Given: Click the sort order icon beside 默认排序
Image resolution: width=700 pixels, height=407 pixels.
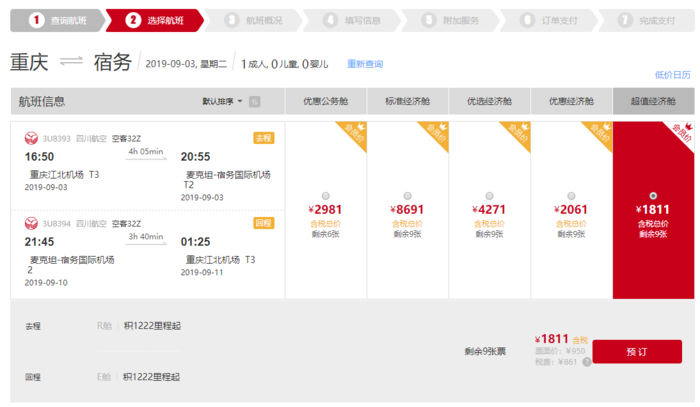Looking at the screenshot, I should [255, 101].
